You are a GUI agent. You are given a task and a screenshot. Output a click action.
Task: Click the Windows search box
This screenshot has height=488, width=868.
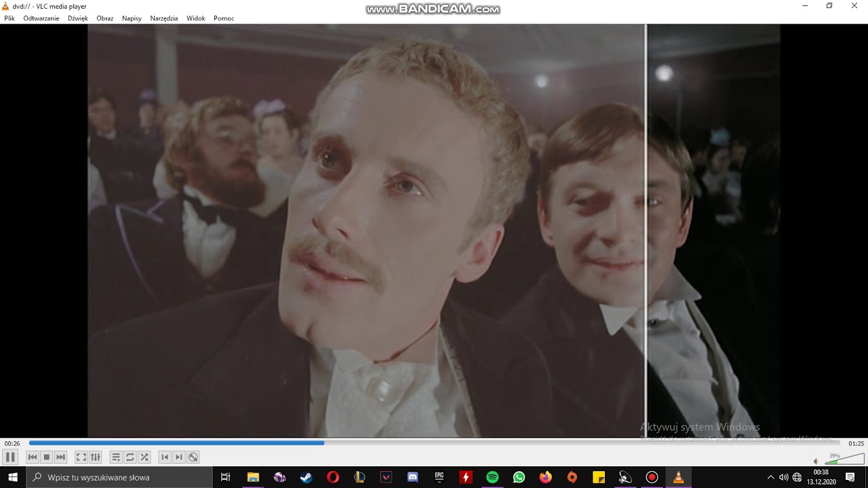coord(119,477)
